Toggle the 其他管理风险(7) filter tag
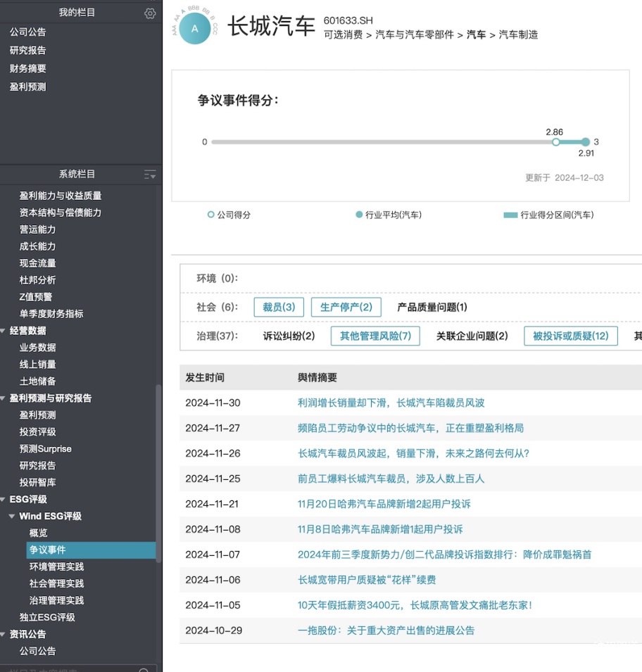This screenshot has width=642, height=672. click(x=375, y=336)
